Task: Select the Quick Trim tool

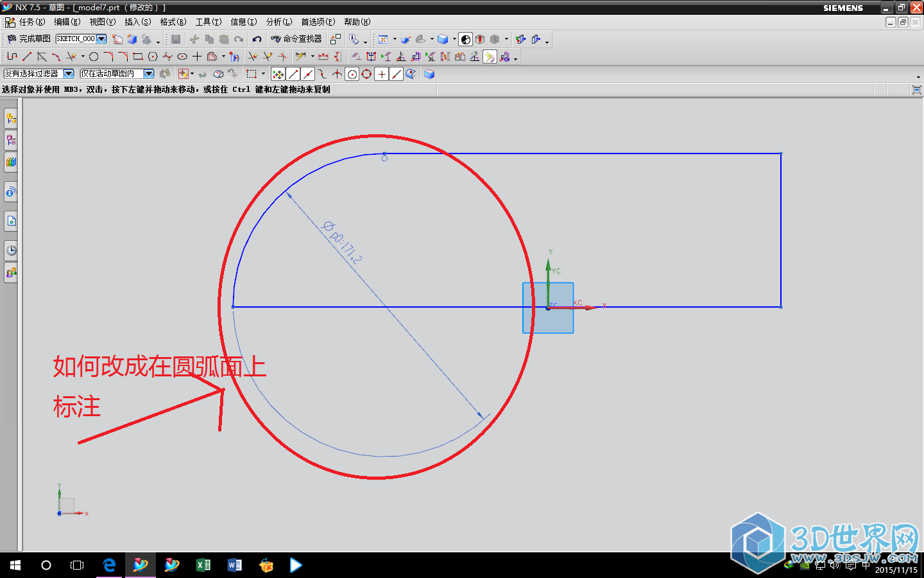Action: pyautogui.click(x=252, y=57)
